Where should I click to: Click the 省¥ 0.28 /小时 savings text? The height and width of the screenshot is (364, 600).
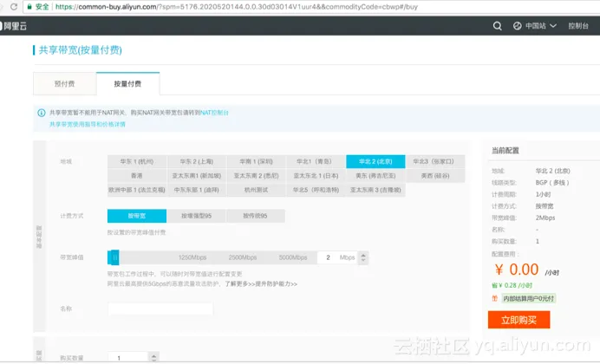512,285
